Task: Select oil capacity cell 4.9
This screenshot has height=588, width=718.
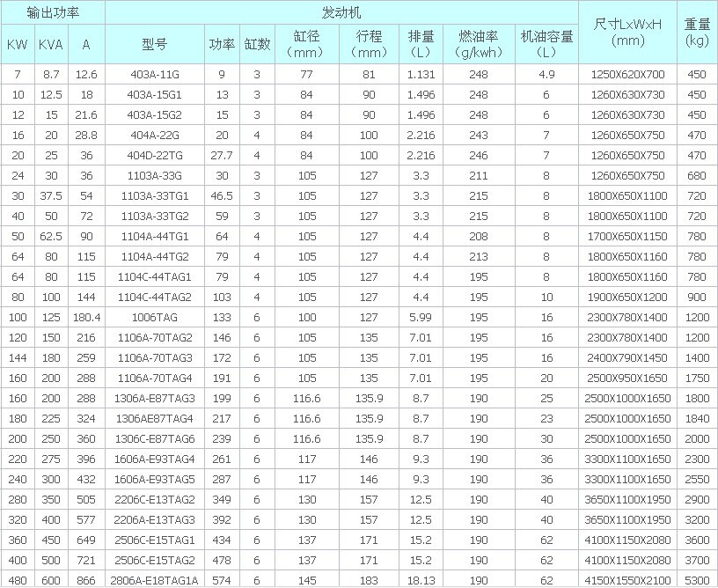Action: pos(546,74)
